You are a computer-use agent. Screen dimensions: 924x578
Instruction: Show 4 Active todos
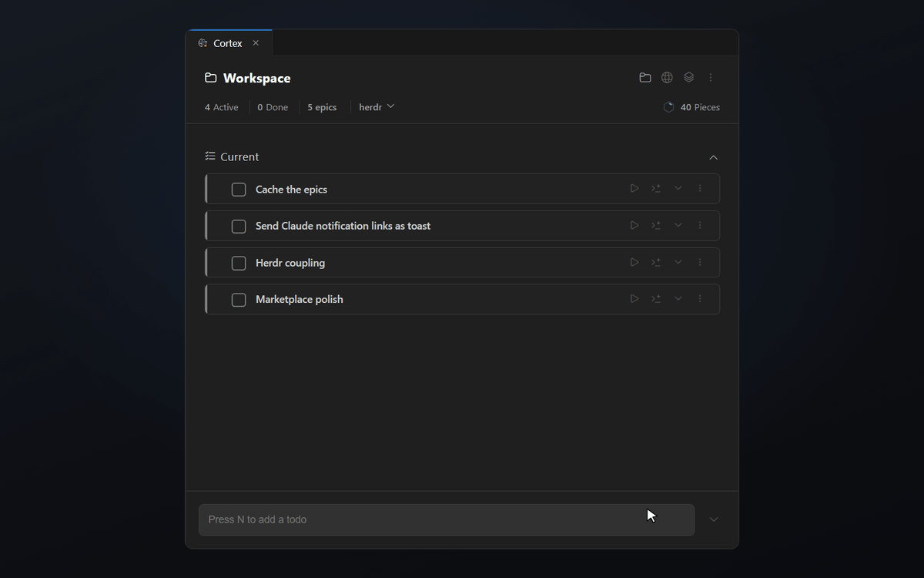222,107
